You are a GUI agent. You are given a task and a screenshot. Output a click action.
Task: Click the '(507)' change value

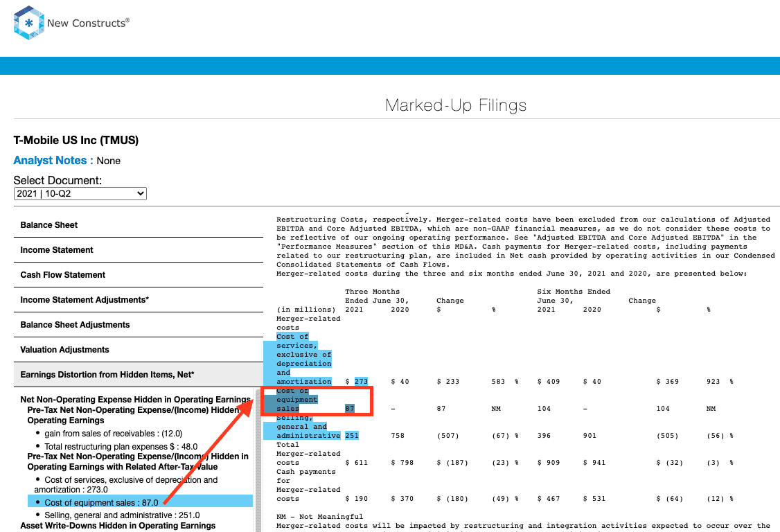coord(448,436)
